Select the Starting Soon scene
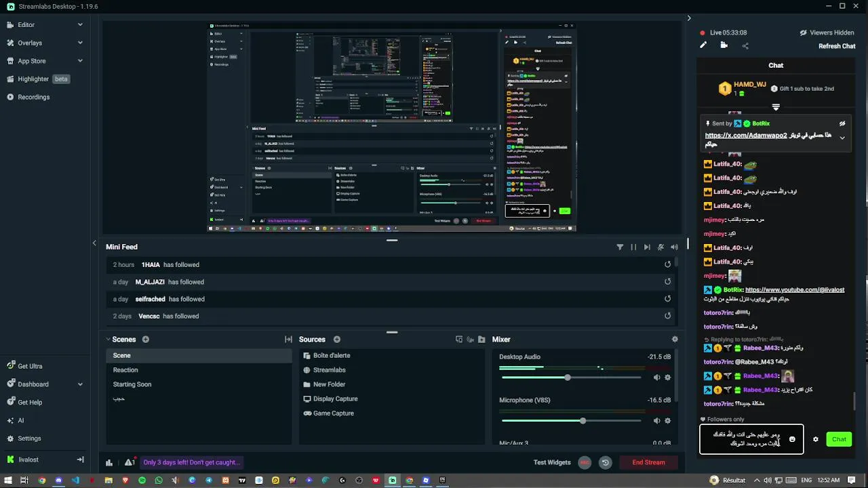This screenshot has width=868, height=488. [x=199, y=384]
